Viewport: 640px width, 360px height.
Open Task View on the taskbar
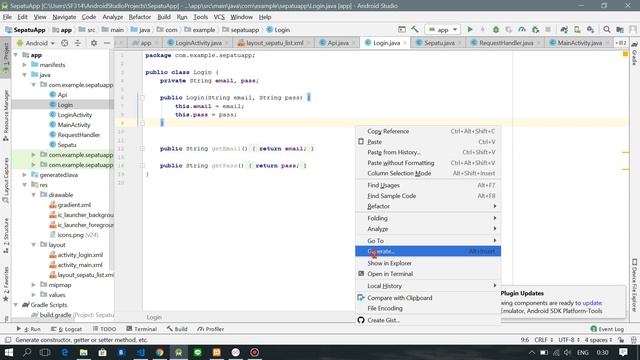click(x=45, y=352)
